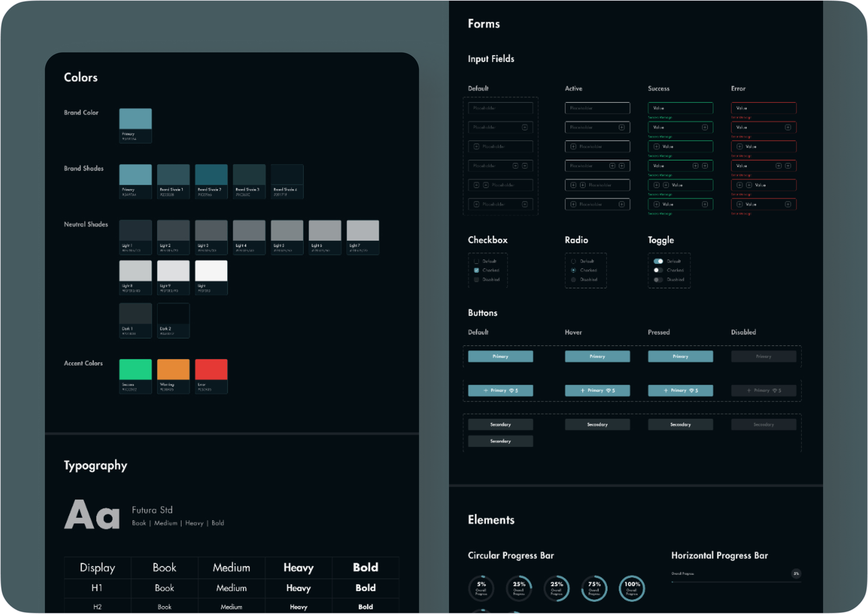Screen dimensions: 868x614
Task: Click plus icon in second Error input field
Action: click(788, 127)
